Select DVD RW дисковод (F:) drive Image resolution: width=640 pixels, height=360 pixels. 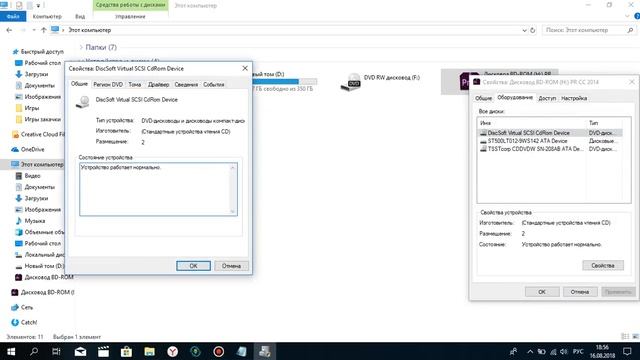380,82
